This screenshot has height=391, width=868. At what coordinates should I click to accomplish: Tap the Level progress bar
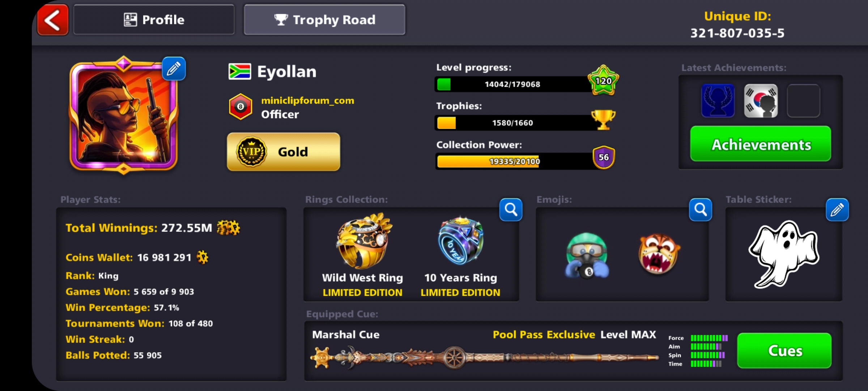click(512, 84)
